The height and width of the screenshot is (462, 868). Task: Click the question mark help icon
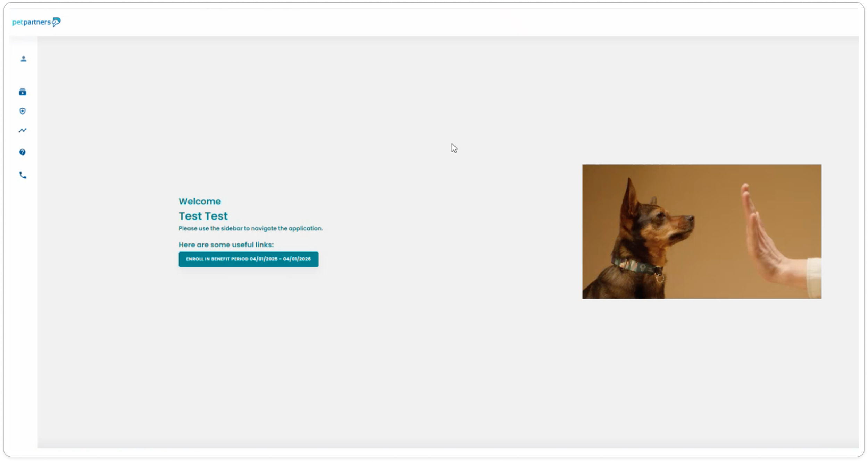click(23, 152)
